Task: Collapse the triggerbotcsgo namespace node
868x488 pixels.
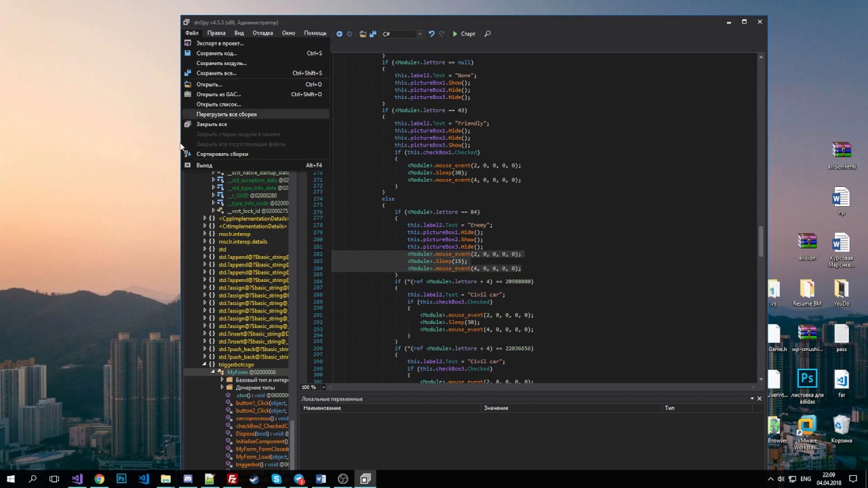Action: [x=205, y=365]
